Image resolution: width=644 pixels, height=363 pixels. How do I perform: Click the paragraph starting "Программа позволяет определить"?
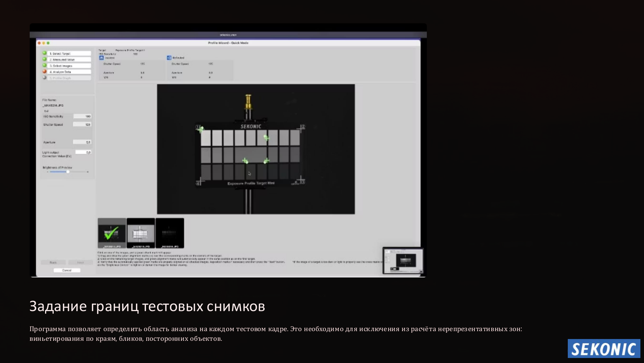click(276, 334)
